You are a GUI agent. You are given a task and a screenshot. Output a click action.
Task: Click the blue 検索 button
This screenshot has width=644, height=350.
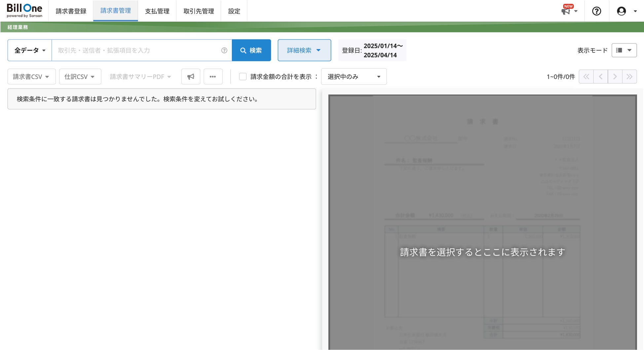click(251, 50)
